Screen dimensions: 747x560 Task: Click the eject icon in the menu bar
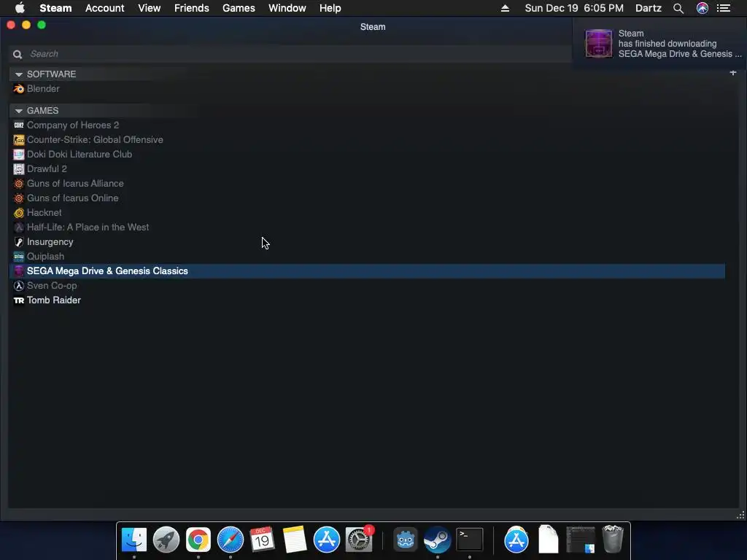[505, 8]
